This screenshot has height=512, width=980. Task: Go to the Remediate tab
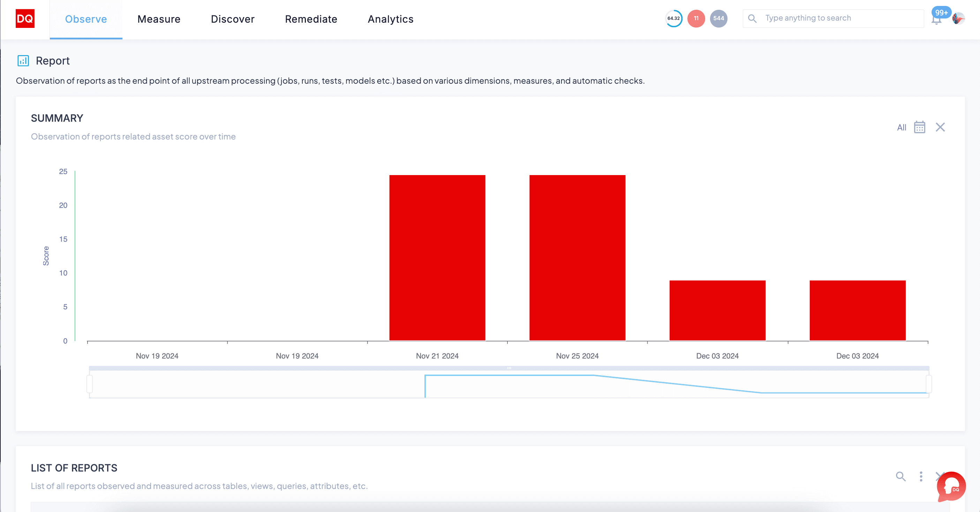pyautogui.click(x=311, y=19)
